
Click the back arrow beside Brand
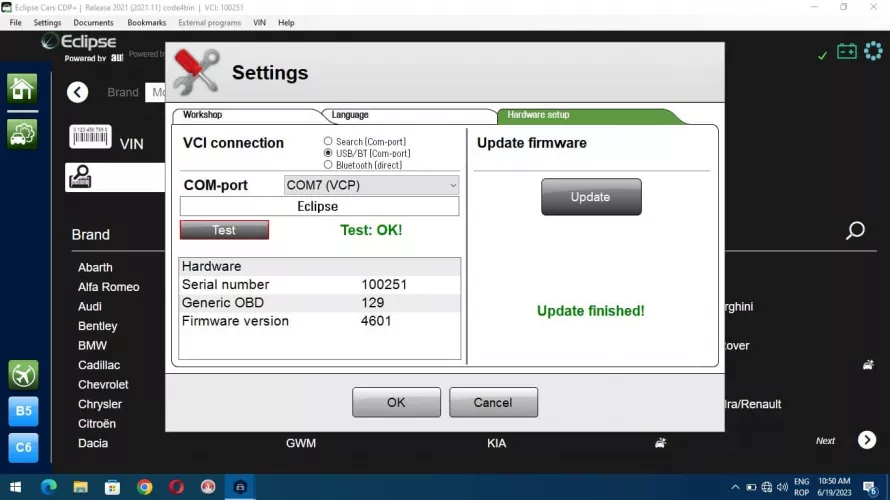pos(78,92)
